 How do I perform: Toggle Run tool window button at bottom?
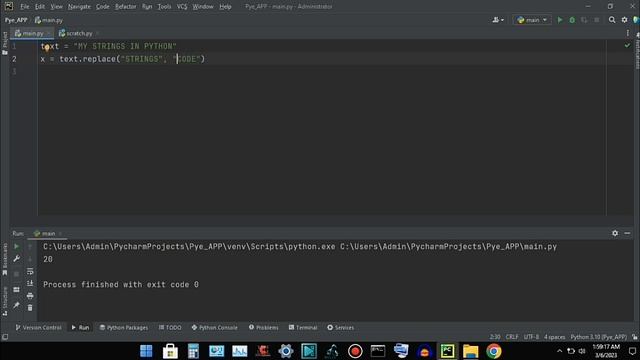80,327
